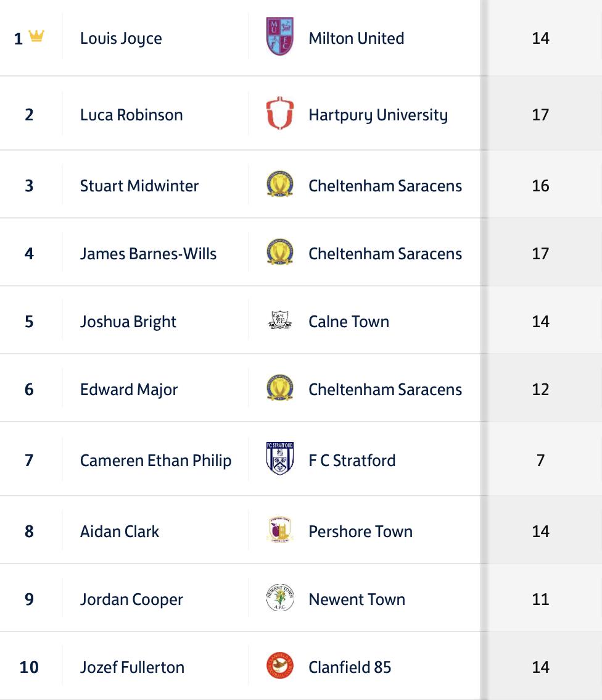The image size is (602, 700).
Task: Click the gold crown icon beside rank 1
Action: coord(36,37)
